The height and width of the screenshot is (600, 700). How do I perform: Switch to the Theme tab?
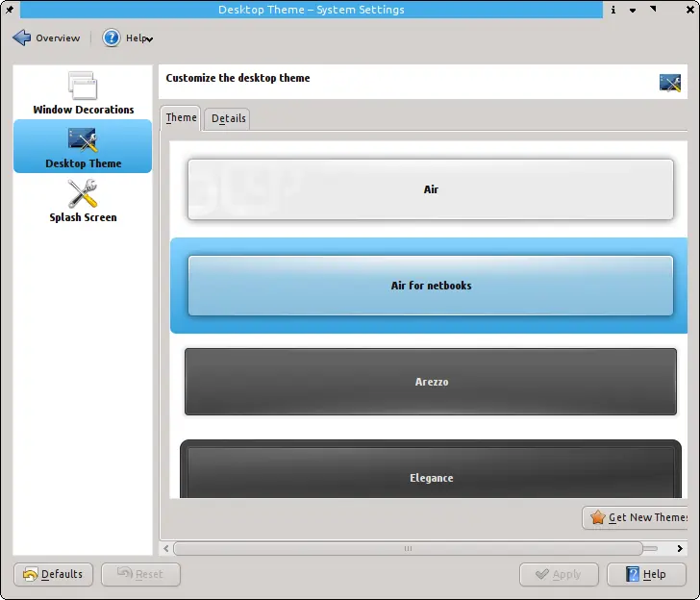181,118
